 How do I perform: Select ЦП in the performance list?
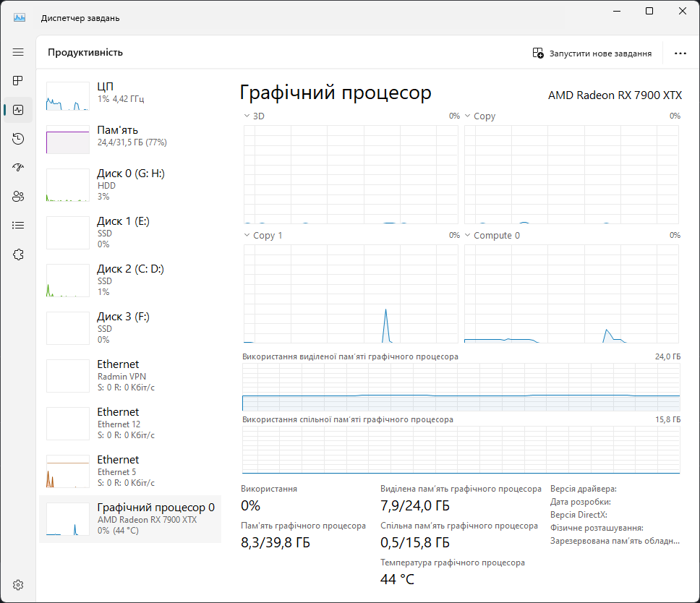(x=130, y=93)
